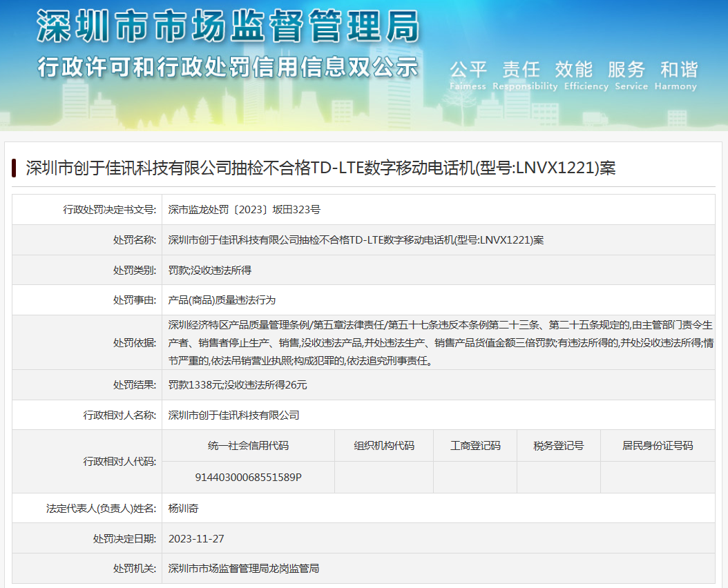Click the 行政处罚决定书文号 label

[110, 210]
